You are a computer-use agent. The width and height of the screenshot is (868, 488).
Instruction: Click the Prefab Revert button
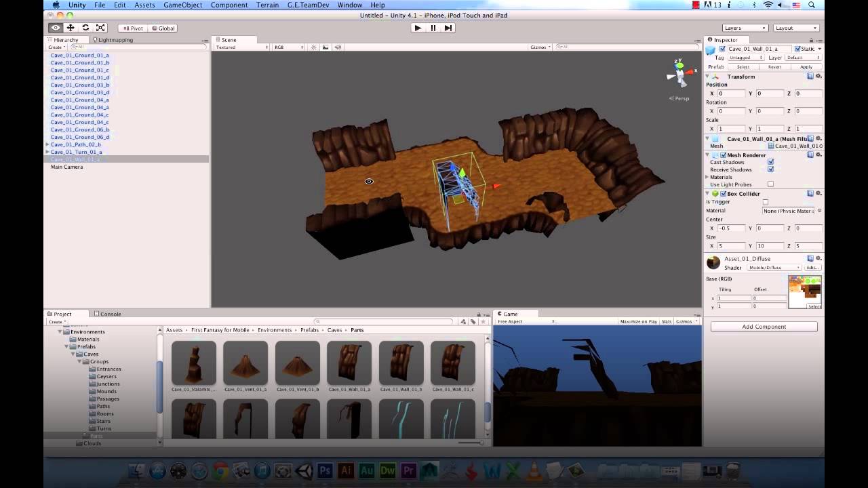click(x=775, y=67)
